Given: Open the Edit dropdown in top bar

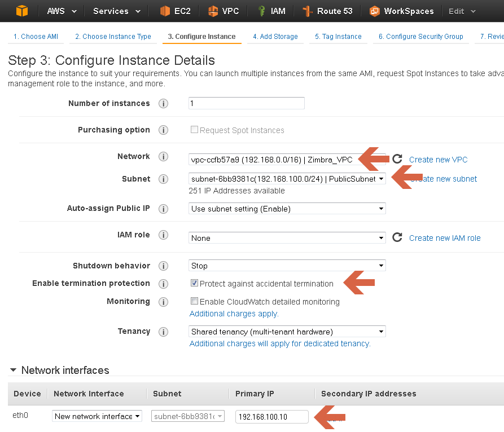Looking at the screenshot, I should (462, 11).
